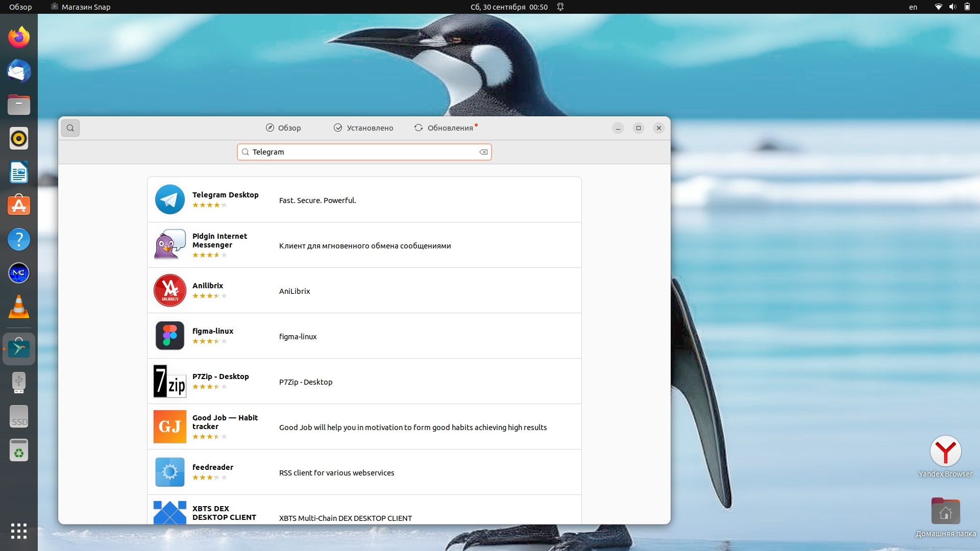Viewport: 980px width, 551px height.
Task: Open the clock and calendar panel
Action: tap(509, 7)
